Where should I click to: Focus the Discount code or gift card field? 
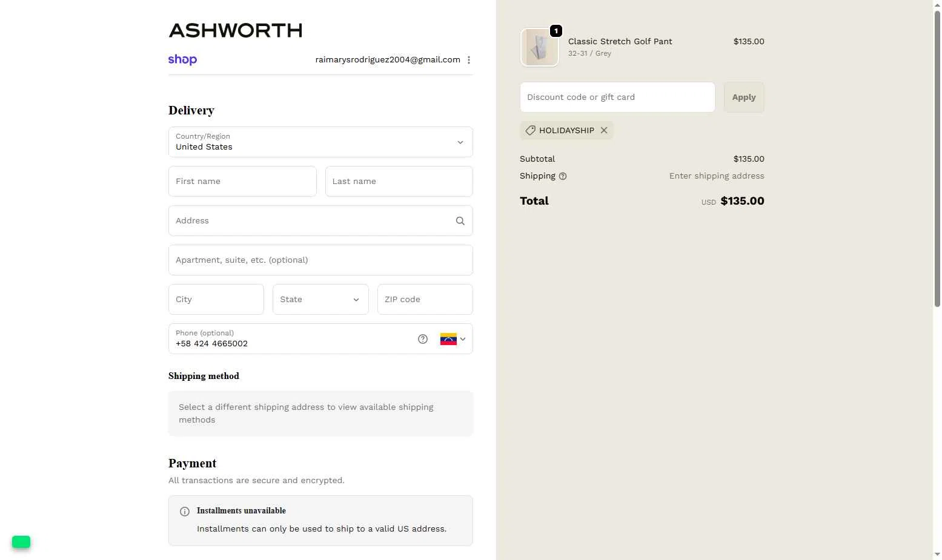617,97
